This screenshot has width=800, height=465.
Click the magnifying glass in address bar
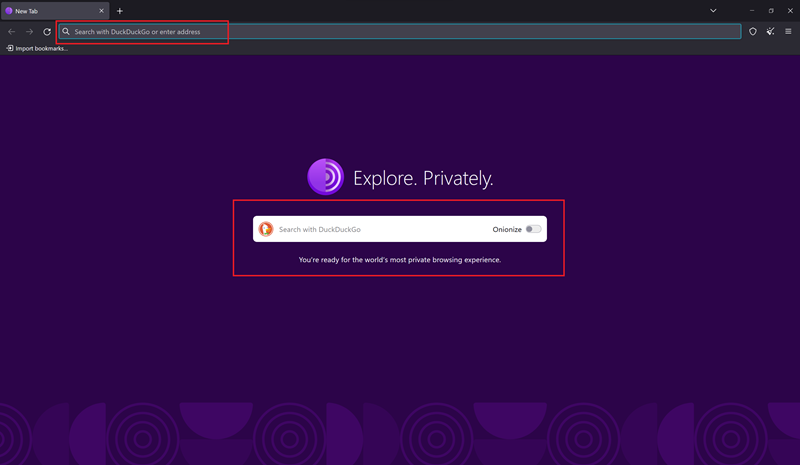66,32
